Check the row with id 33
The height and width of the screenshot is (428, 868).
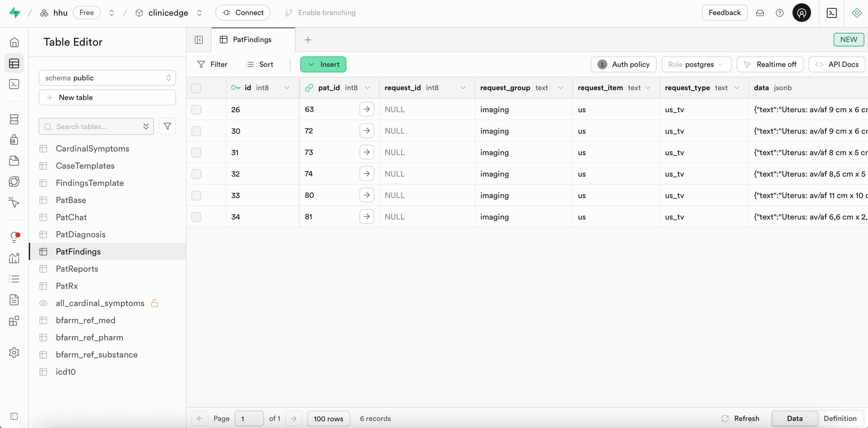(196, 195)
